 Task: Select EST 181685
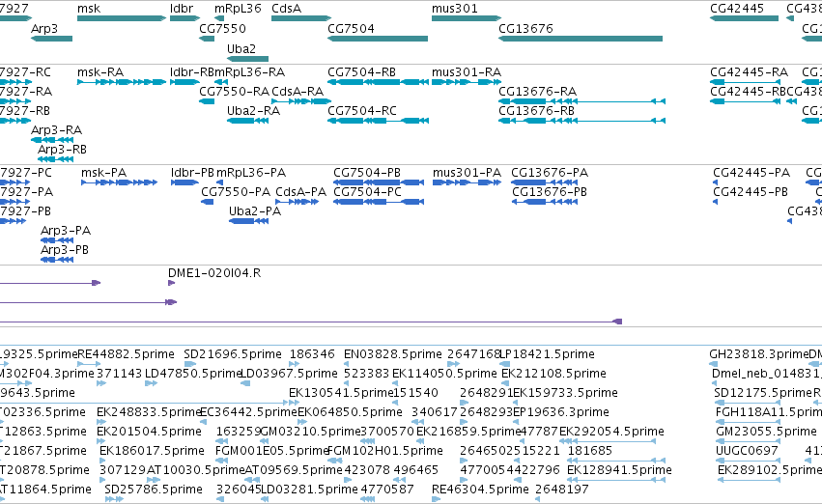click(590, 451)
